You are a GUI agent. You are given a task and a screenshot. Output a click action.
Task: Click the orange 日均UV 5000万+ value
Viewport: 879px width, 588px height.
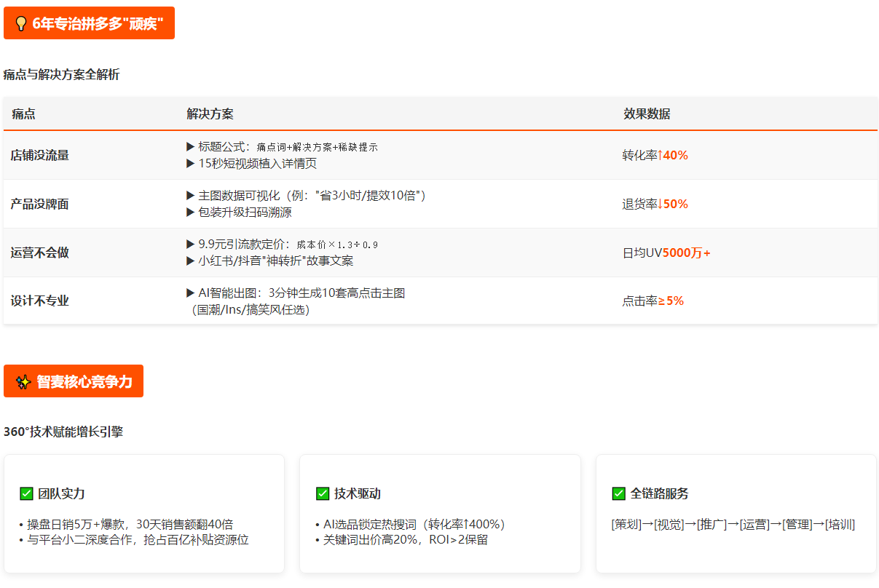pyautogui.click(x=686, y=253)
